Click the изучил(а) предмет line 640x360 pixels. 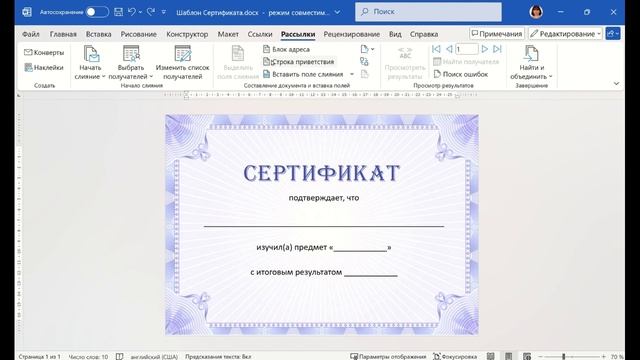324,247
